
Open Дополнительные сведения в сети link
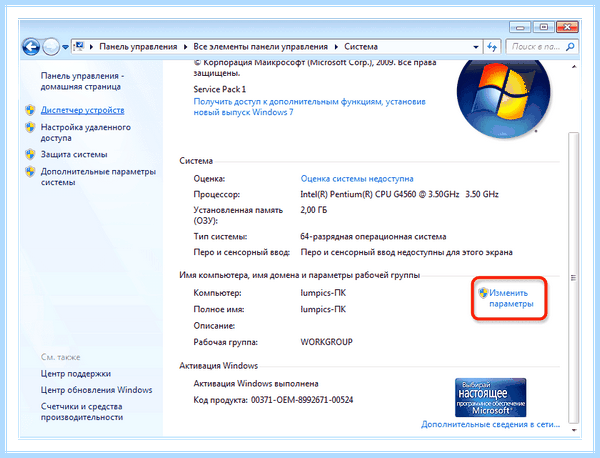491,424
